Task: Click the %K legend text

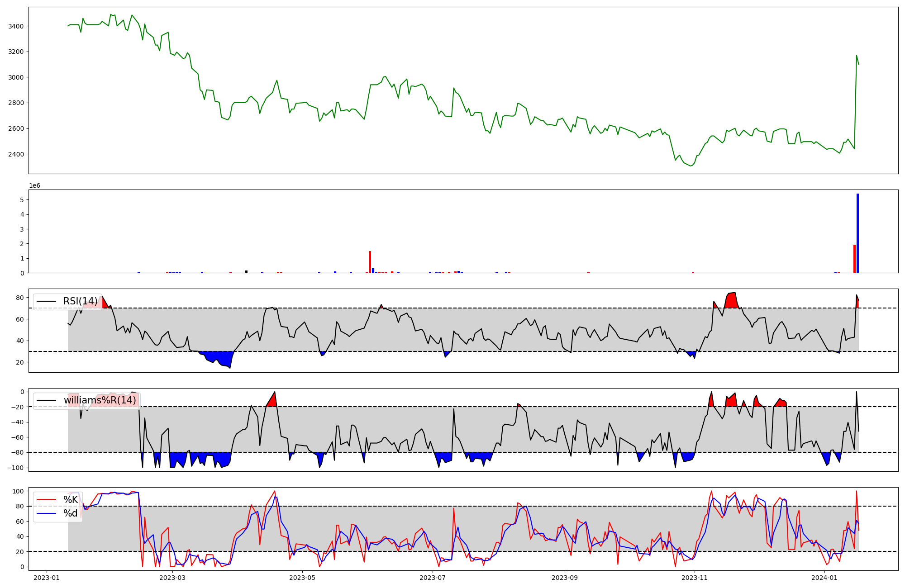Action: [x=71, y=500]
